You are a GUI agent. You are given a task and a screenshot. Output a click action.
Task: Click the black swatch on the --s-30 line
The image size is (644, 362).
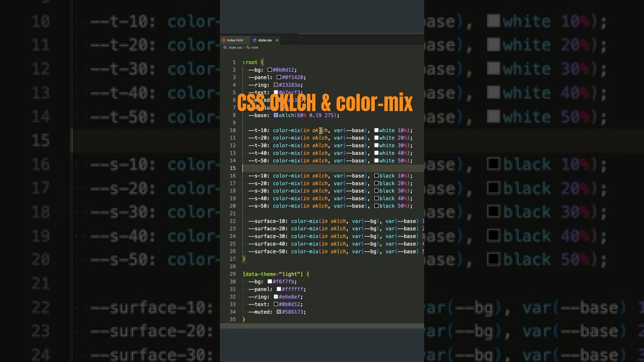click(376, 191)
